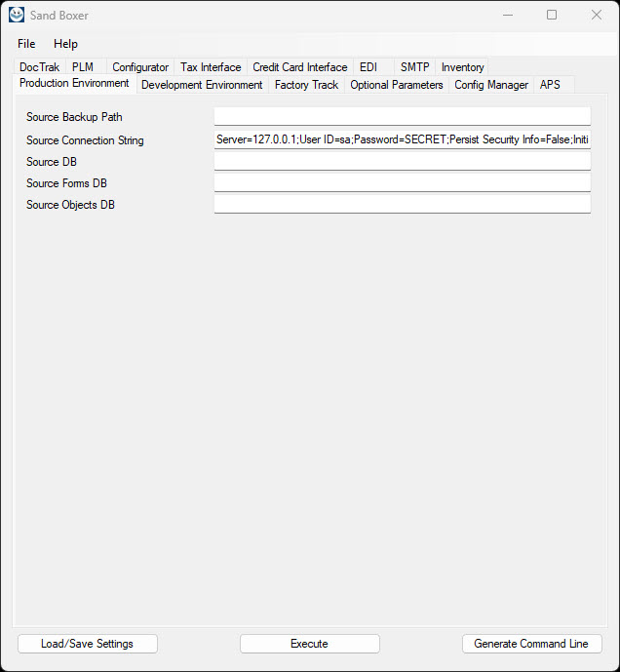Click the Source Backup Path field

tap(402, 117)
